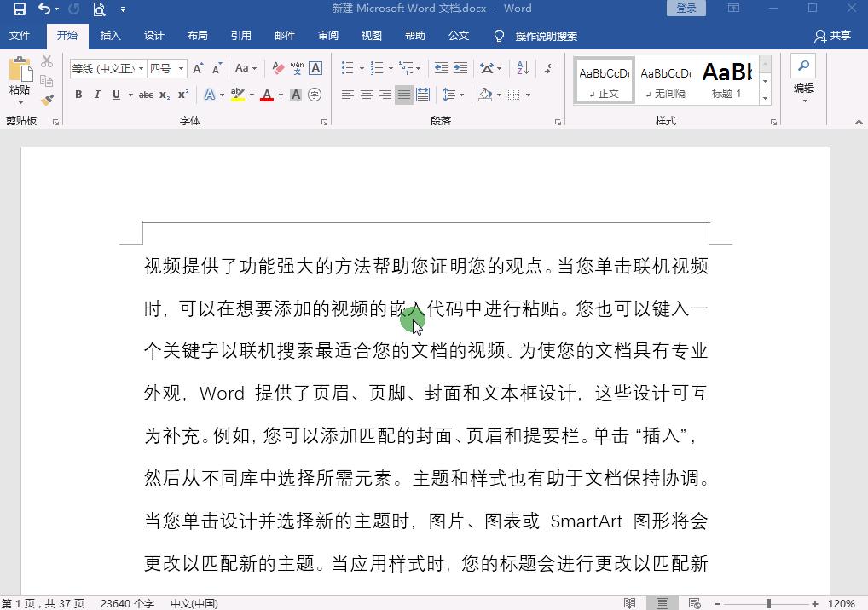Open the font size dropdown
Viewport: 868px width, 610px height.
181,67
